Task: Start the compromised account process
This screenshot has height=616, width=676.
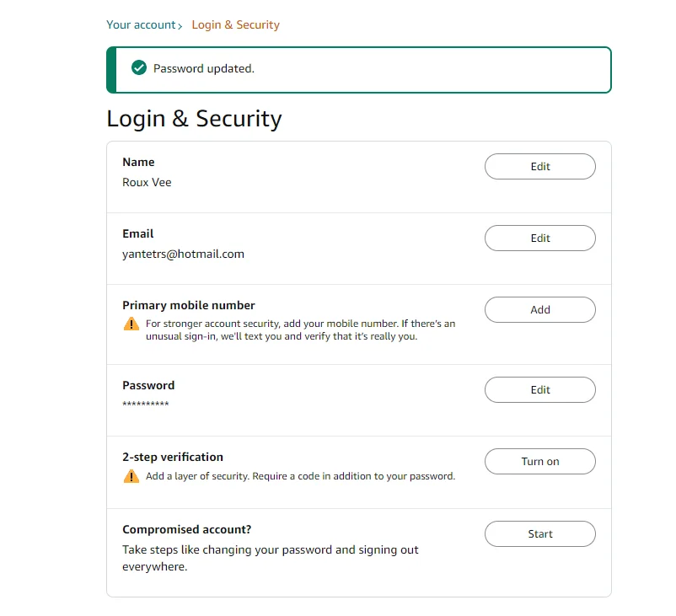Action: [539, 533]
